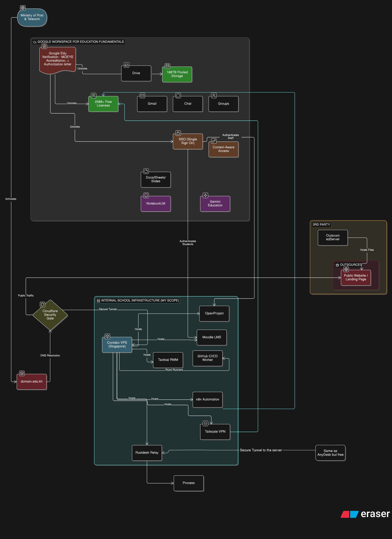Select the Gemini Education node
This screenshot has height=539, width=392.
click(215, 204)
